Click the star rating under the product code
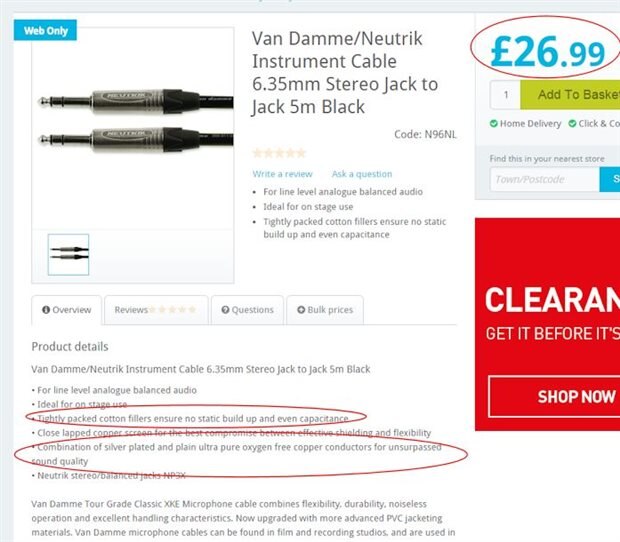620x542 pixels. click(x=279, y=153)
